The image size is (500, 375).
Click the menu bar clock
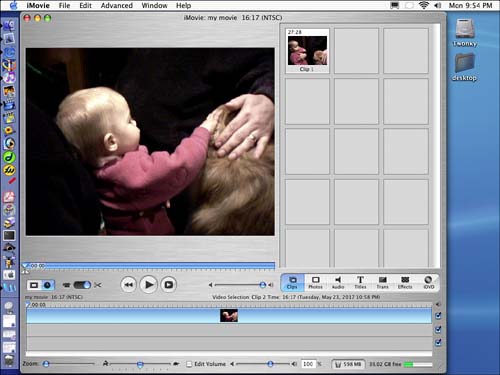[x=470, y=5]
